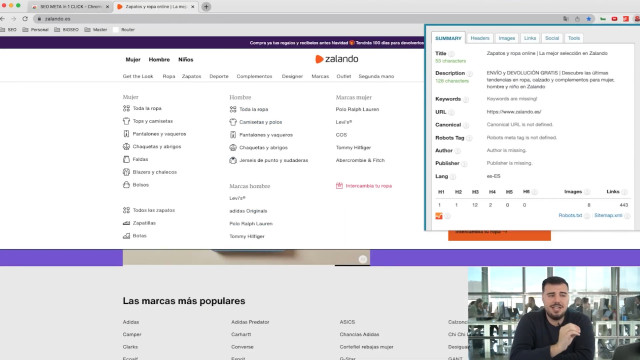Viewport: 640px width, 360px height.
Task: Select the Niños top navigation item
Action: click(186, 60)
